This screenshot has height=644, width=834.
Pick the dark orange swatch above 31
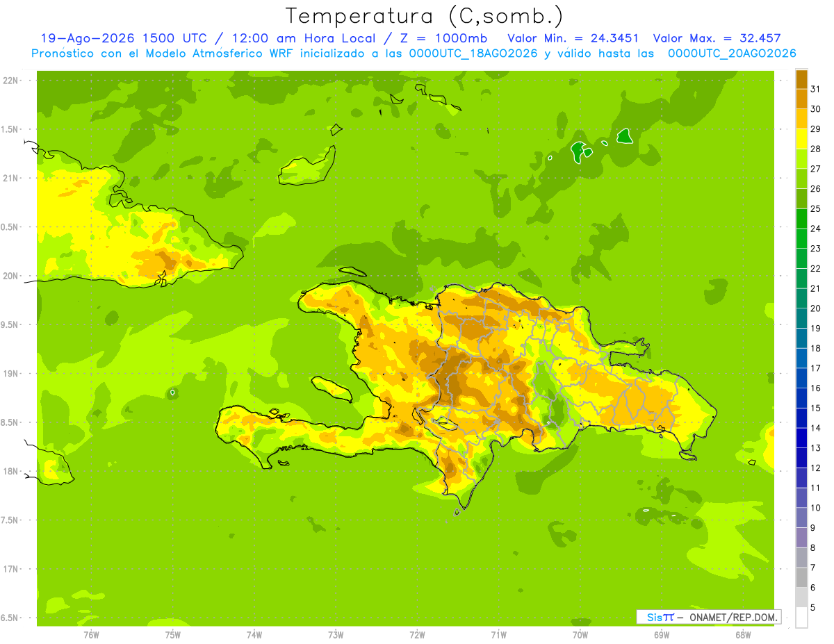point(801,79)
